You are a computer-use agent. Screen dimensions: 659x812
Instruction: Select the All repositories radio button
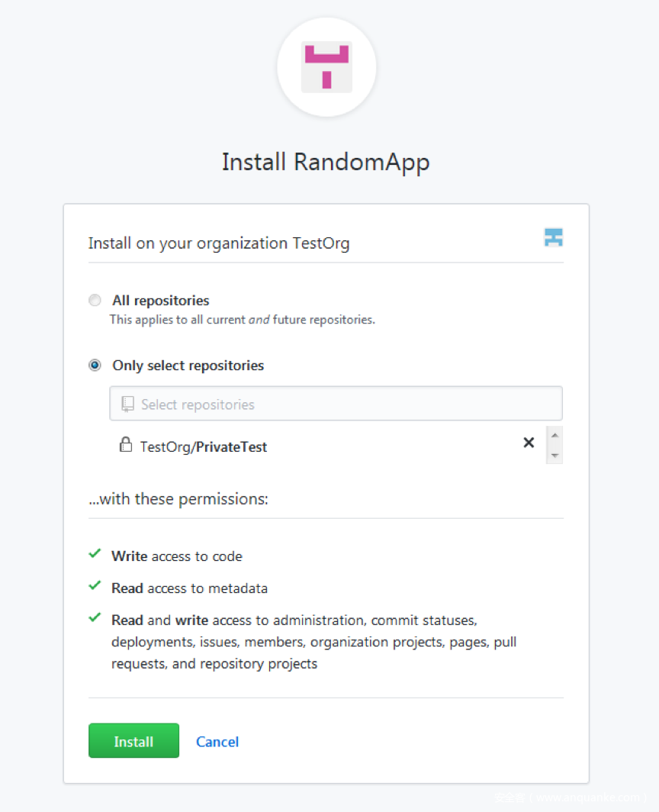click(x=95, y=301)
